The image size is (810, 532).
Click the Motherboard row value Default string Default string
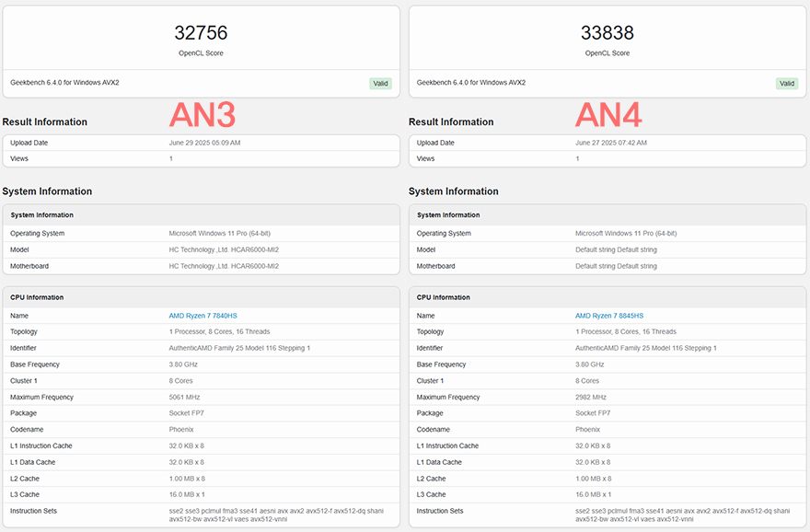[617, 267]
